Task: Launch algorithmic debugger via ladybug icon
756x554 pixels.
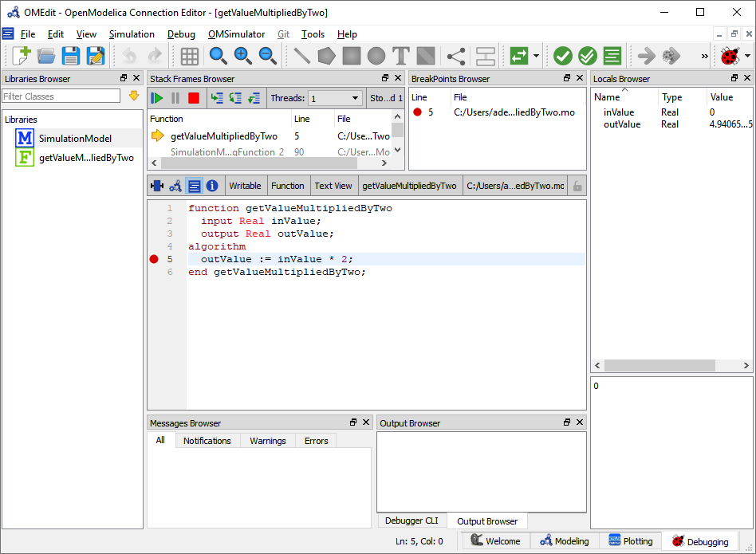Action: [730, 56]
